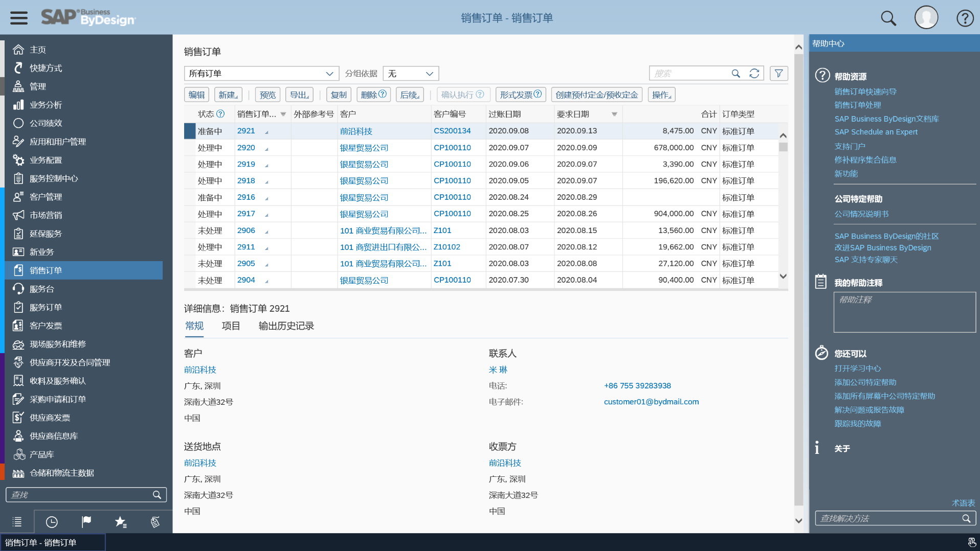The height and width of the screenshot is (551, 980).
Task: Click the user profile avatar
Action: (x=926, y=17)
